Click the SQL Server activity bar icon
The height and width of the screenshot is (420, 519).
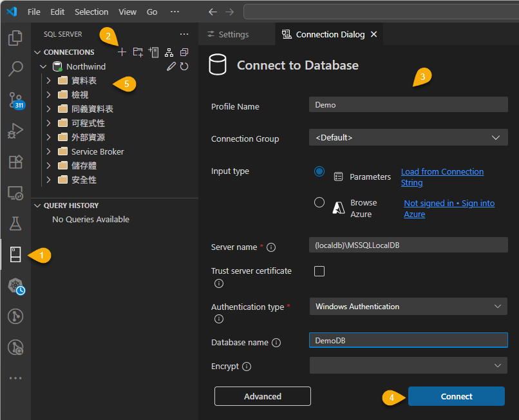coord(15,255)
